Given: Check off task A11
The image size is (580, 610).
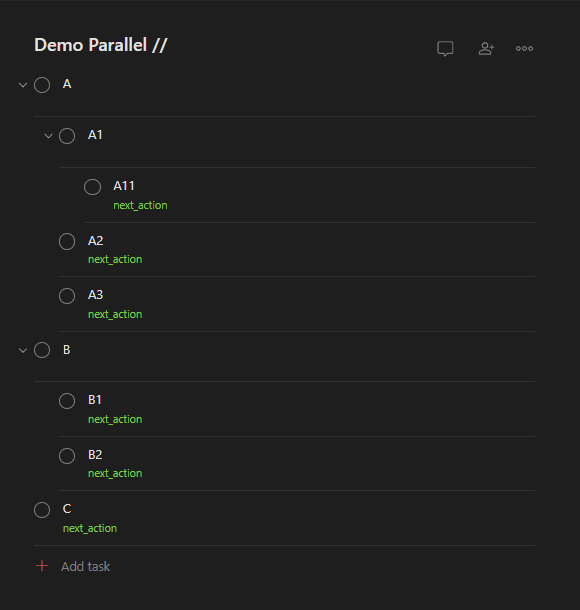Looking at the screenshot, I should (92, 187).
